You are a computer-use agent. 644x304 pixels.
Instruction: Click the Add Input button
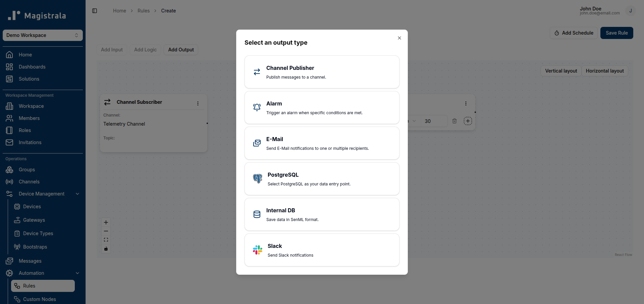coord(112,50)
